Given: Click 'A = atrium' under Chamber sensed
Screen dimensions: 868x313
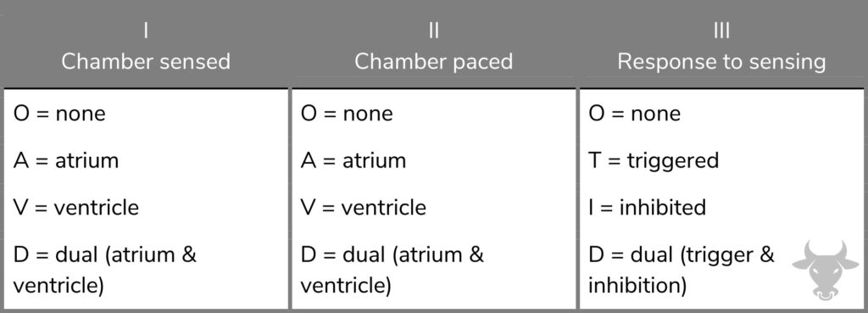Looking at the screenshot, I should 66,160.
